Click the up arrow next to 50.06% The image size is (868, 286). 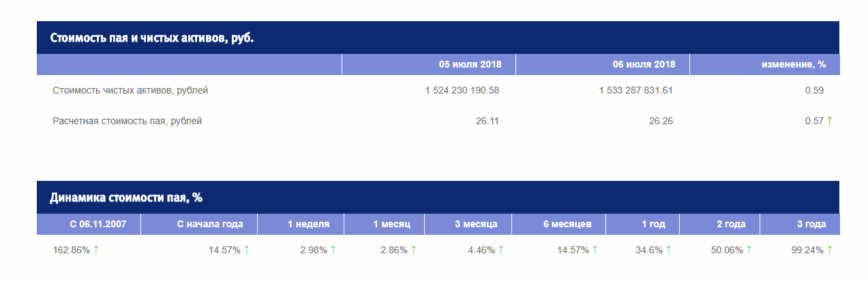pyautogui.click(x=749, y=250)
